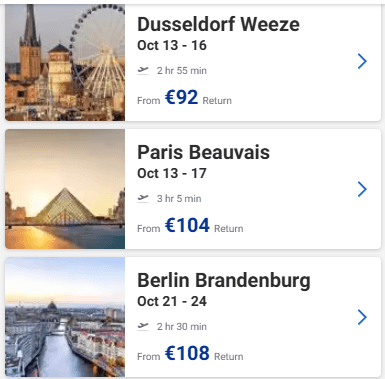This screenshot has height=379, width=385.
Task: Select the Paris Louvre pyramid photo
Action: pyautogui.click(x=65, y=189)
